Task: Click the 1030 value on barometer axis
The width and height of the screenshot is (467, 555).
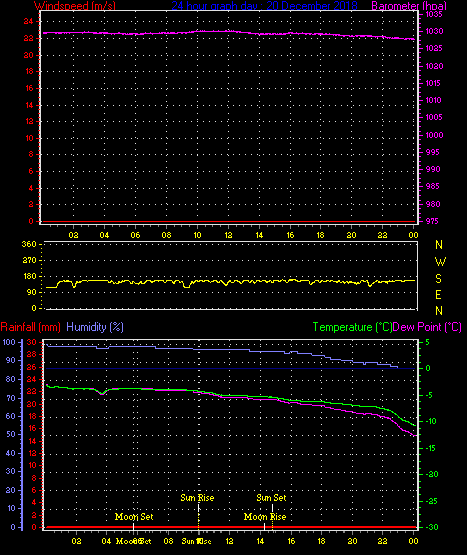Action: (434, 31)
